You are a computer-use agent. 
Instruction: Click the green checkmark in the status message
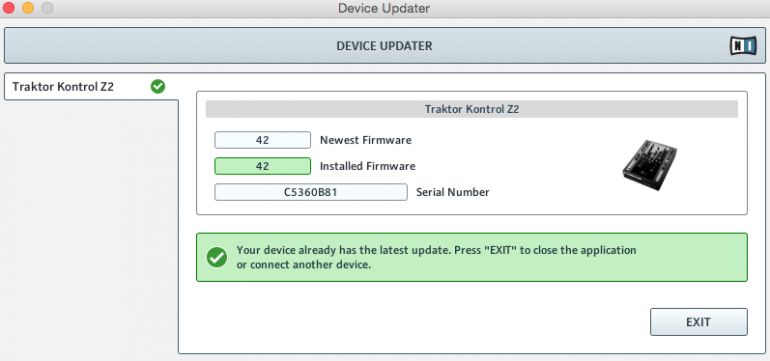pos(217,257)
